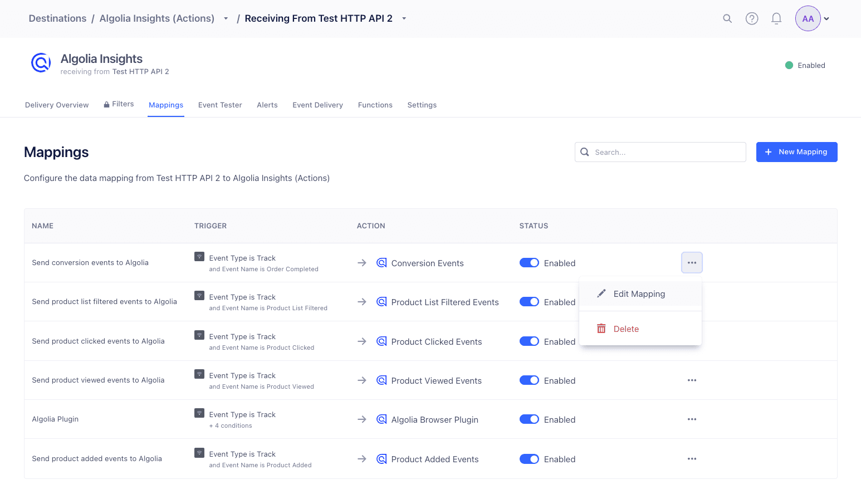
Task: Switch to the Event Tester tab
Action: (219, 105)
